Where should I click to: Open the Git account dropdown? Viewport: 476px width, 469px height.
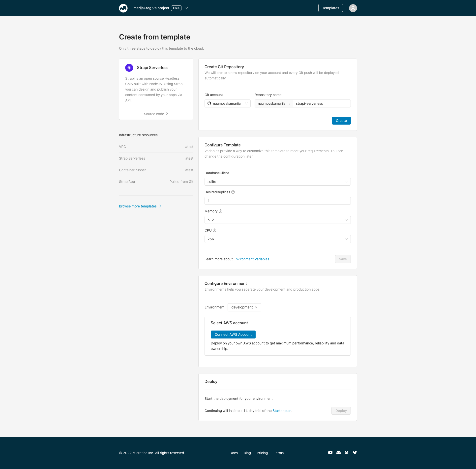(228, 103)
